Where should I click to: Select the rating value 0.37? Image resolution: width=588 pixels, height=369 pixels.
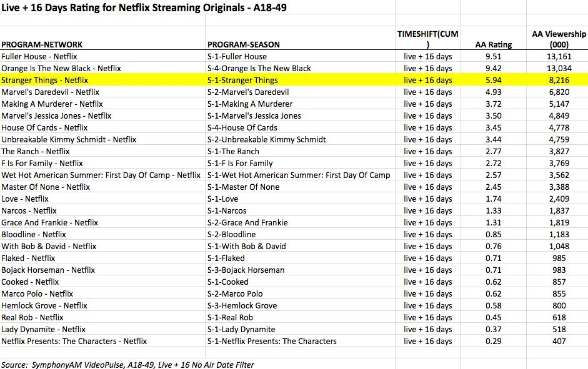click(494, 329)
